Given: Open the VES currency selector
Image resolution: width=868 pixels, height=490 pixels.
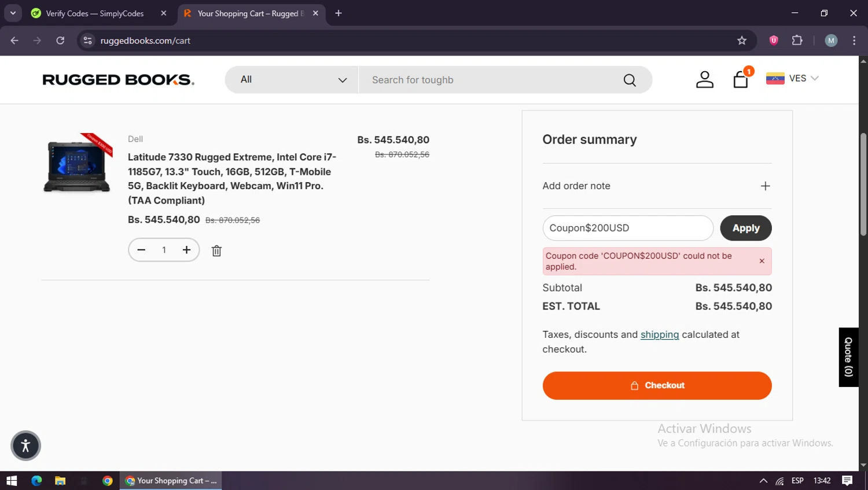Looking at the screenshot, I should 792,78.
